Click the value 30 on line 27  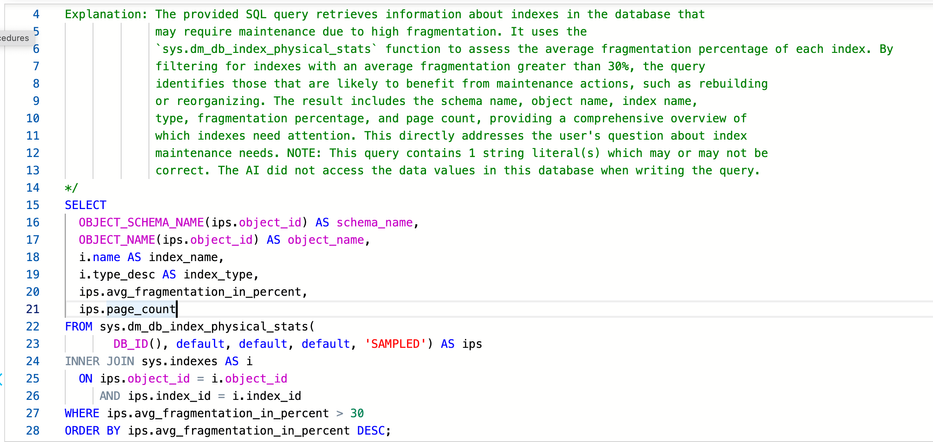pyautogui.click(x=357, y=412)
